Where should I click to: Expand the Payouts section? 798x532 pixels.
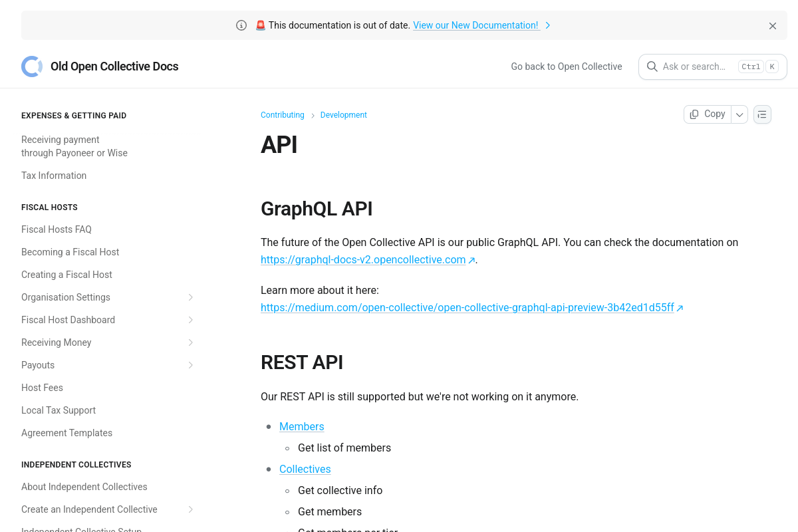191,365
